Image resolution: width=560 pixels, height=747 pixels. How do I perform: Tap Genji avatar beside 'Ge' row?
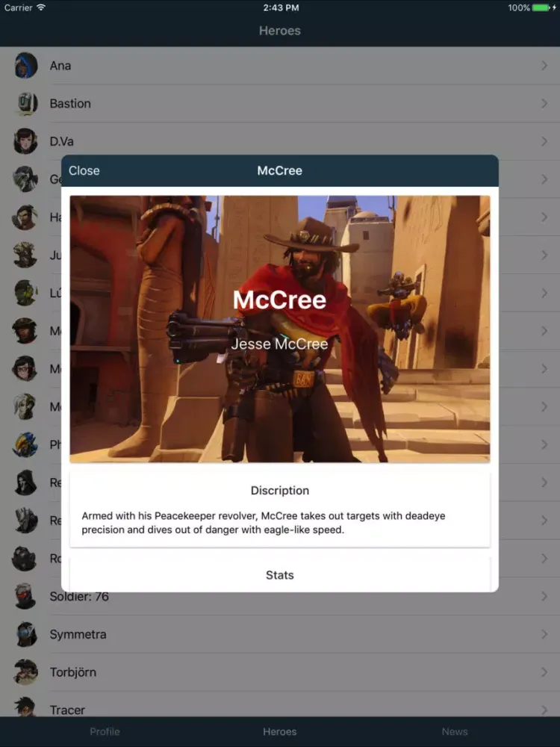[25, 179]
